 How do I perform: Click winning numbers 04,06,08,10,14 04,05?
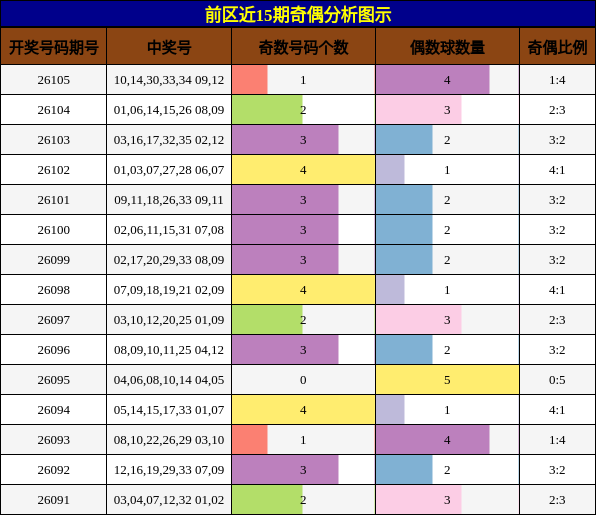tap(169, 380)
